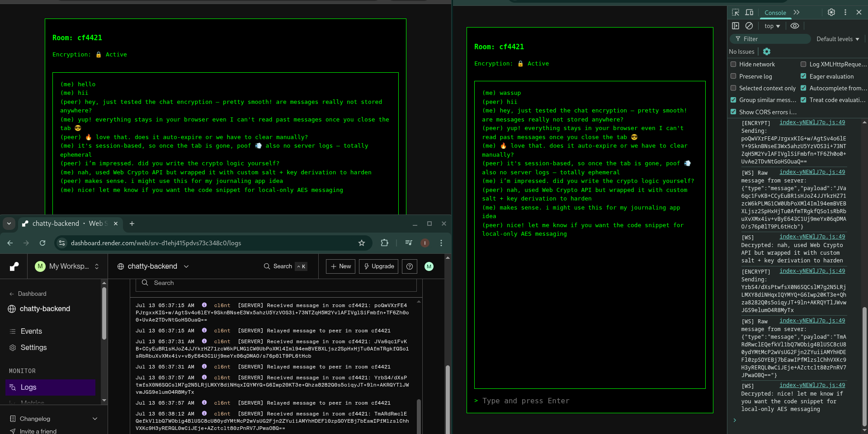Click the New button in Render header

(x=341, y=266)
